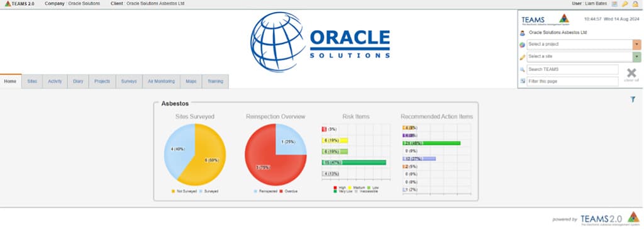This screenshot has width=644, height=229.
Task: Open the Sites tab
Action: click(x=32, y=81)
